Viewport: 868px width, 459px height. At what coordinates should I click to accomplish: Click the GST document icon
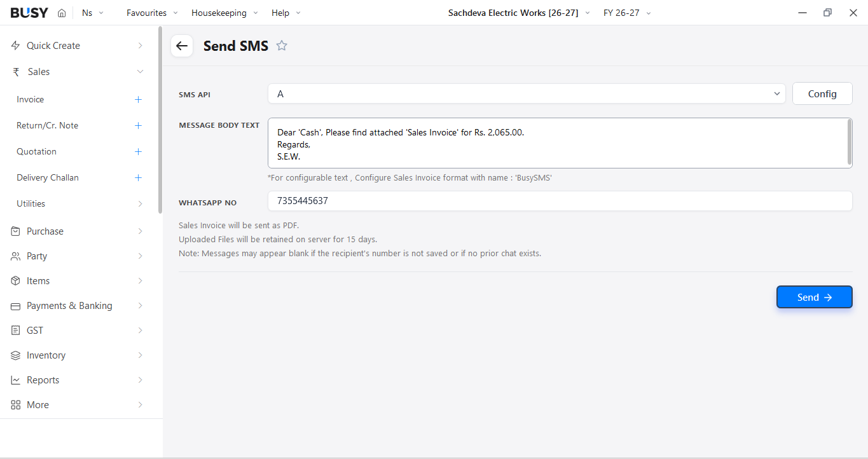click(x=16, y=331)
